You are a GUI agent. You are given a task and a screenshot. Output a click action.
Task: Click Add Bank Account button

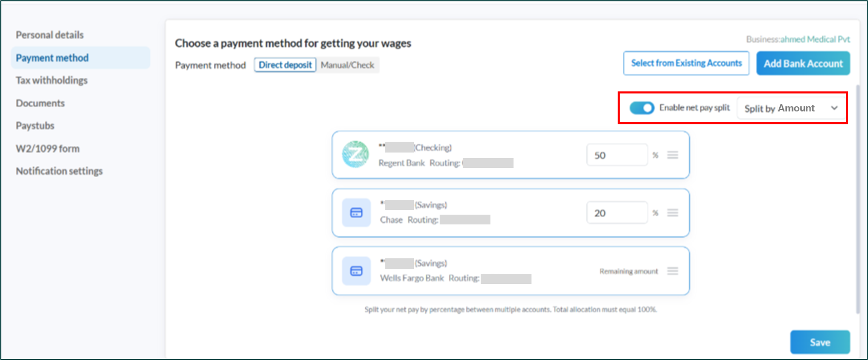[x=803, y=64]
